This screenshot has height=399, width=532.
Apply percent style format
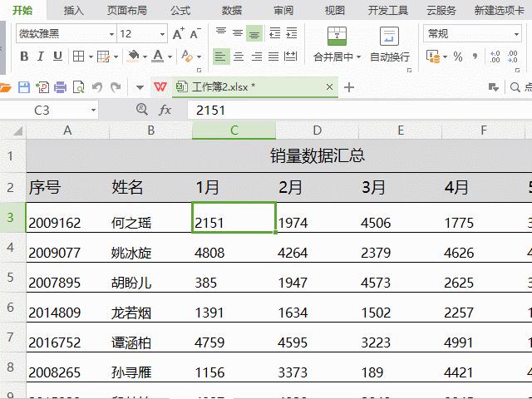[458, 57]
